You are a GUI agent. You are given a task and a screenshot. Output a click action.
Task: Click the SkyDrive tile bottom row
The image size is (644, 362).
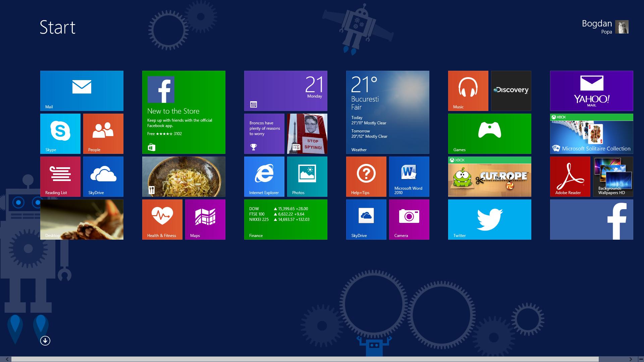tap(367, 219)
